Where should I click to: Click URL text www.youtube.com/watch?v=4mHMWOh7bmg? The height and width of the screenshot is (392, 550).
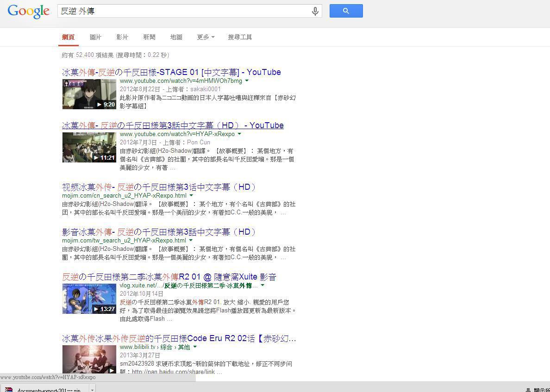pos(181,81)
